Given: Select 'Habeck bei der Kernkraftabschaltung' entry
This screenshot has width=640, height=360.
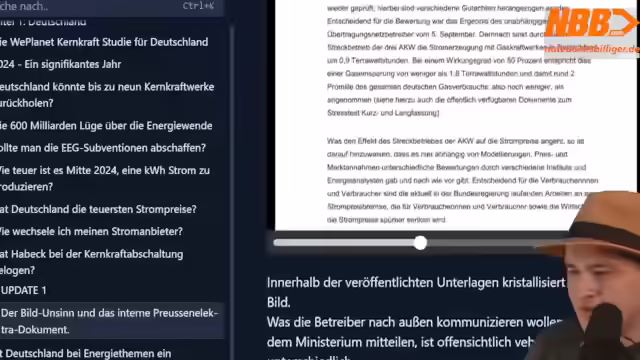Looking at the screenshot, I should [92, 262].
